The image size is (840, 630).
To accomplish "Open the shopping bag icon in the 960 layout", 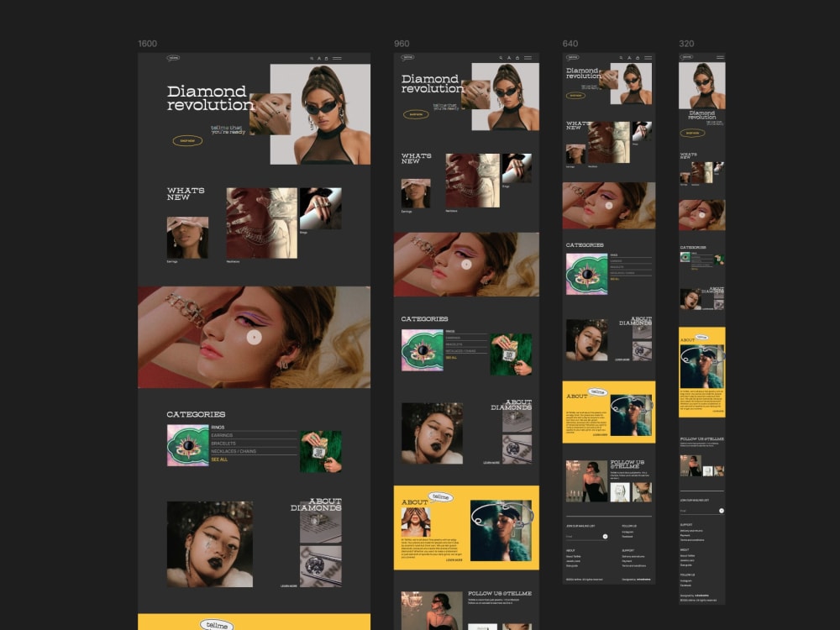I will [517, 58].
